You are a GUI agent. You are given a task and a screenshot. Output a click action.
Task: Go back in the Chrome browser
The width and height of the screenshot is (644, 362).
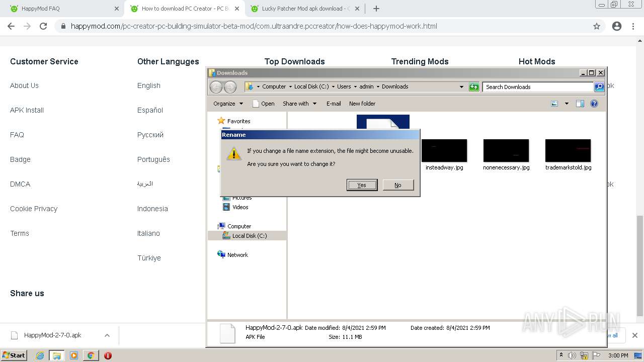pyautogui.click(x=11, y=26)
